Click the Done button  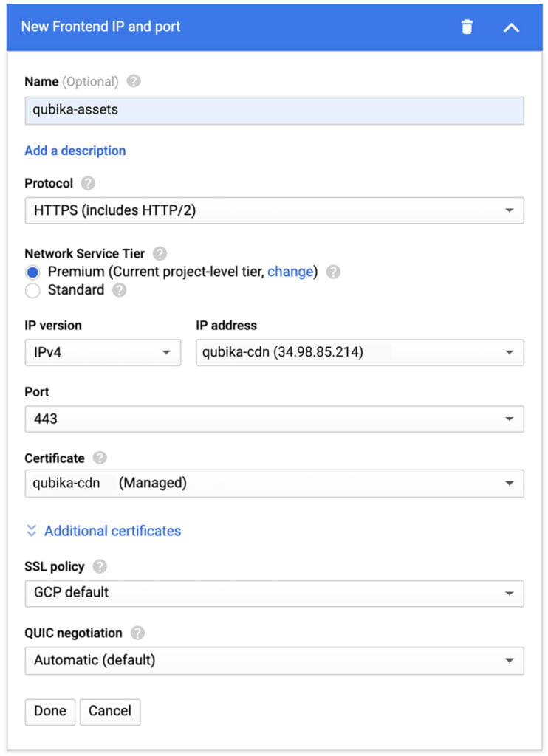coord(49,711)
